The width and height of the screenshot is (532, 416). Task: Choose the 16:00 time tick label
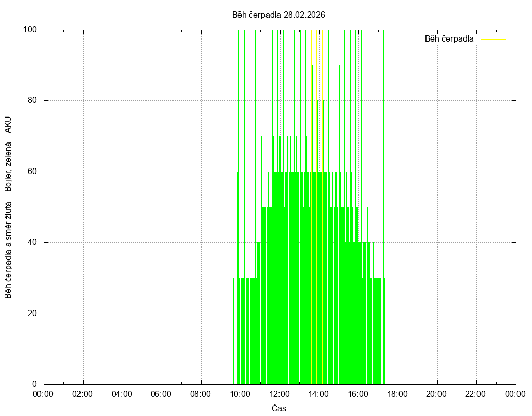(x=358, y=394)
